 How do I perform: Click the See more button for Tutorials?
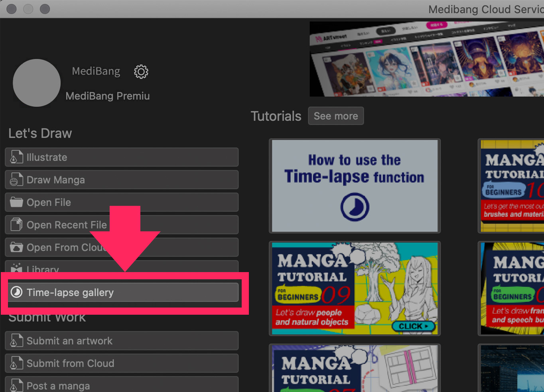(336, 116)
